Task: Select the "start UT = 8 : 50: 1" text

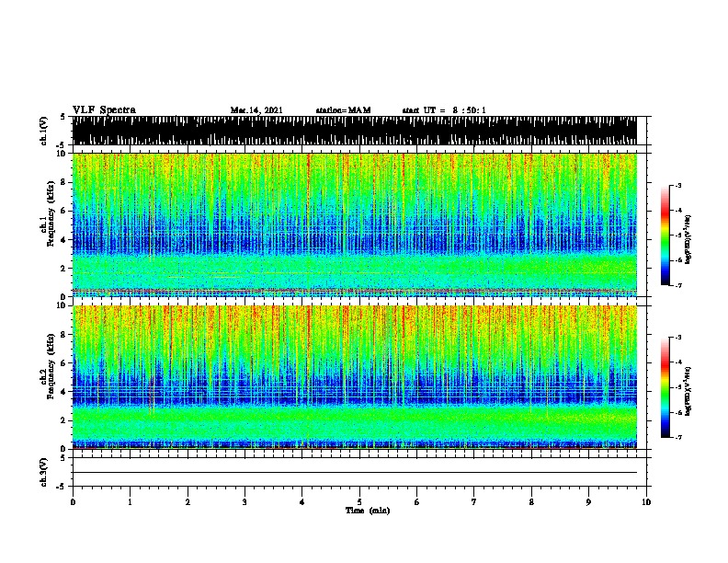Action: point(444,110)
